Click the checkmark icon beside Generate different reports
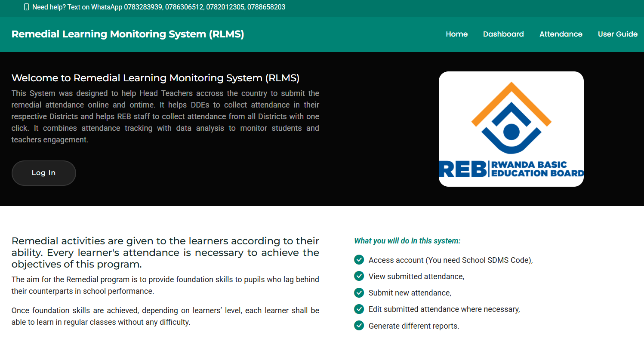The height and width of the screenshot is (351, 644). (x=359, y=326)
